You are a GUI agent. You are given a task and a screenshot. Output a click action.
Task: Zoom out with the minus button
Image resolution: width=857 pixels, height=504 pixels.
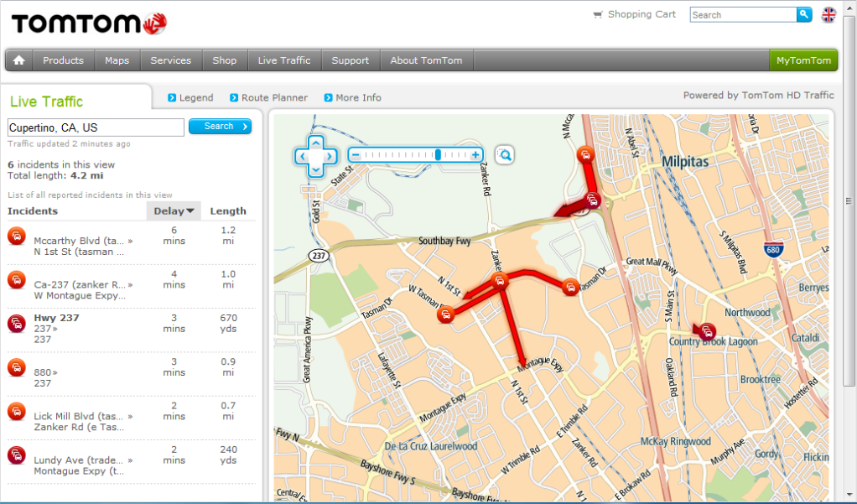coord(356,154)
